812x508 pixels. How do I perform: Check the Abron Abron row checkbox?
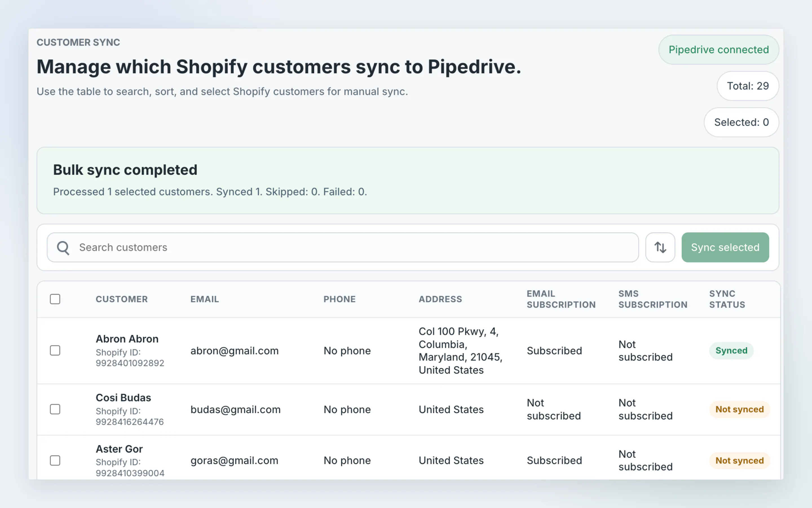click(55, 351)
